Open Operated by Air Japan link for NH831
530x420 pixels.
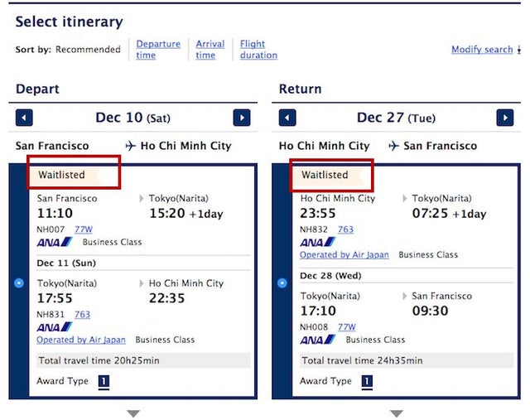[x=81, y=340]
